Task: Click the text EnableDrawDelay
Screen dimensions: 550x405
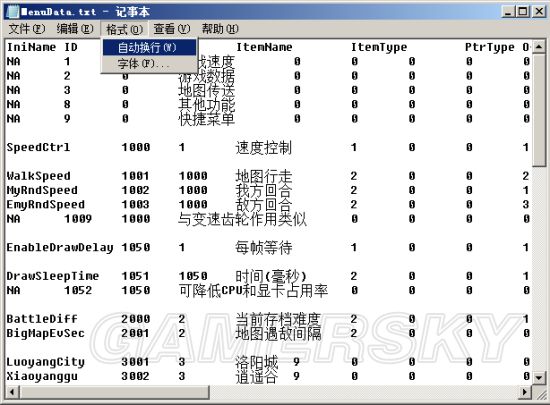Action: click(60, 247)
